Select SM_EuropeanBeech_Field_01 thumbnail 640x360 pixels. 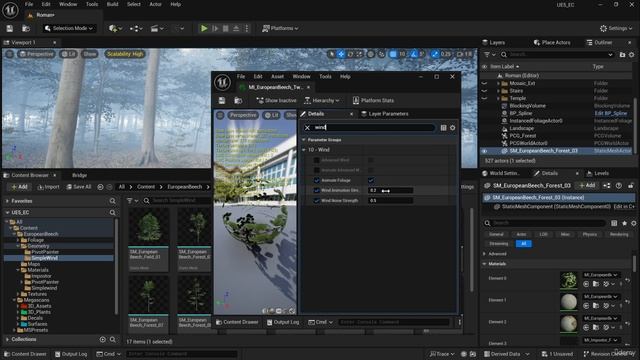148,227
